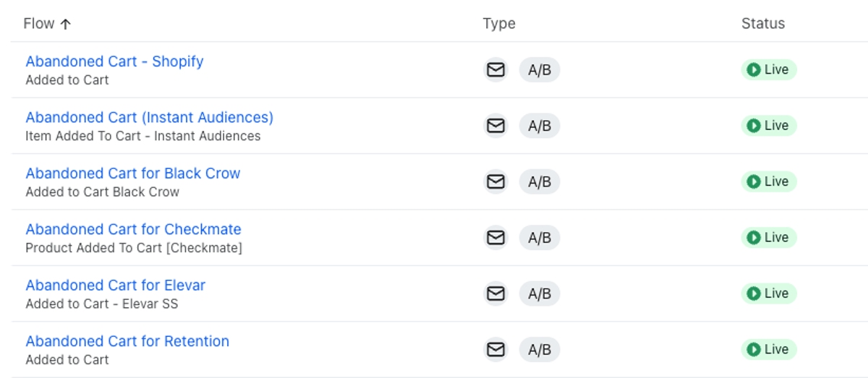Open Abandoned Cart (Instant Audiences) flow

(149, 117)
